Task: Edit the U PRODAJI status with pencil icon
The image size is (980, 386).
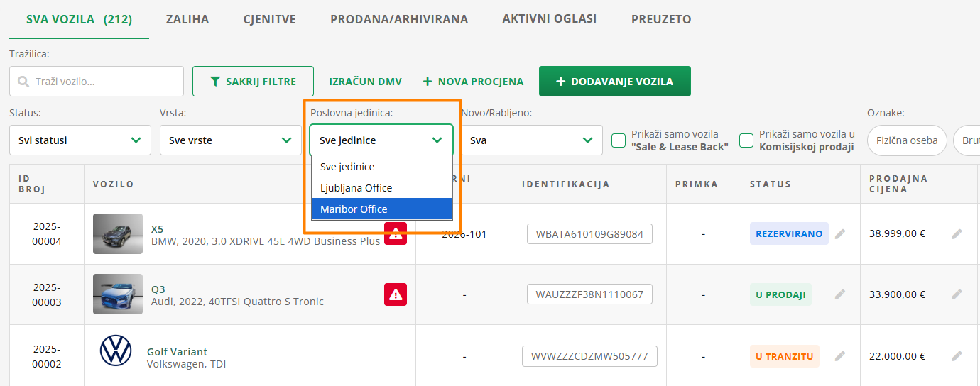Action: point(840,294)
